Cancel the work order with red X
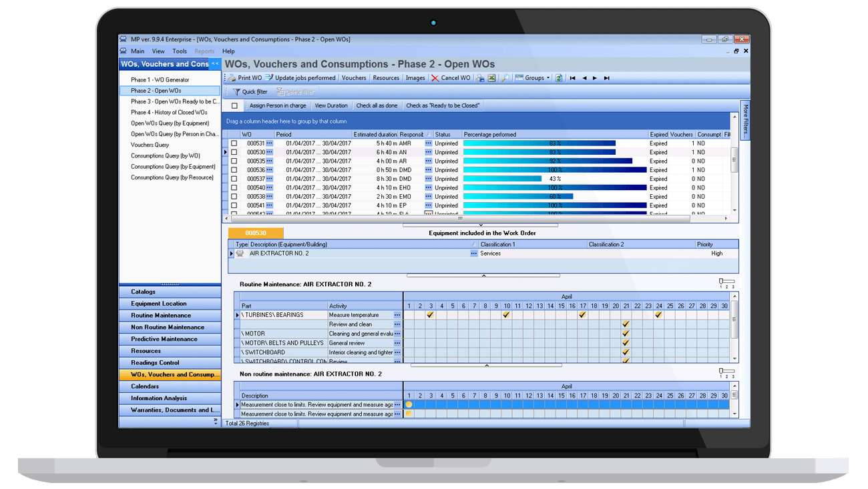 click(x=435, y=78)
